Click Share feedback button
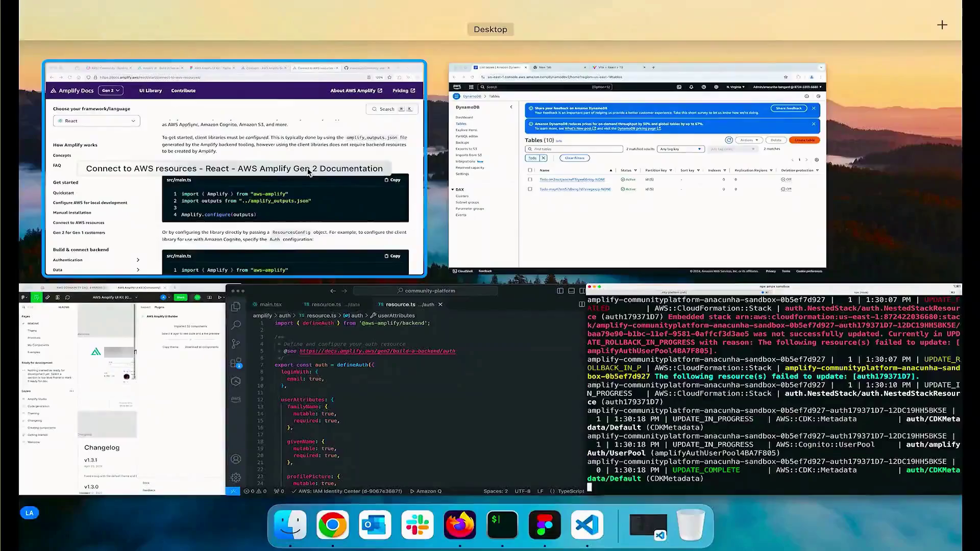980x551 pixels. (789, 108)
